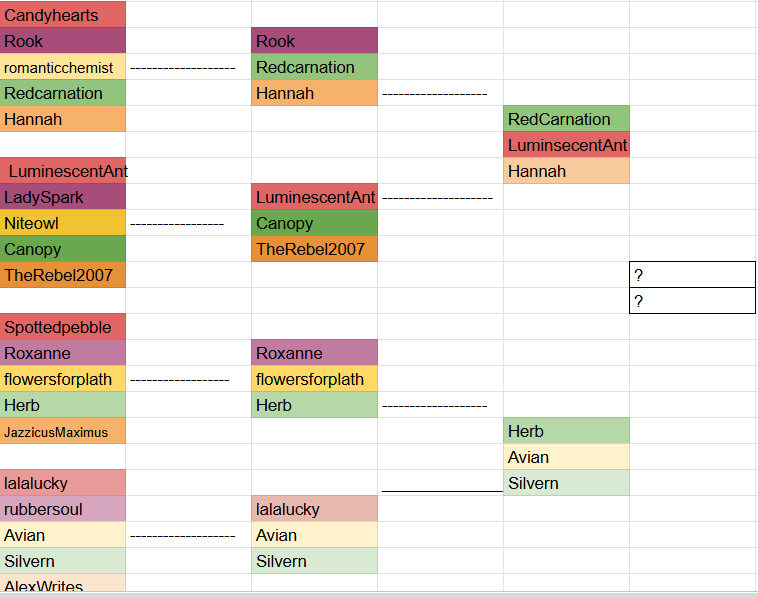The height and width of the screenshot is (598, 758).
Task: Select the second-round lalalucky cell
Action: point(314,509)
